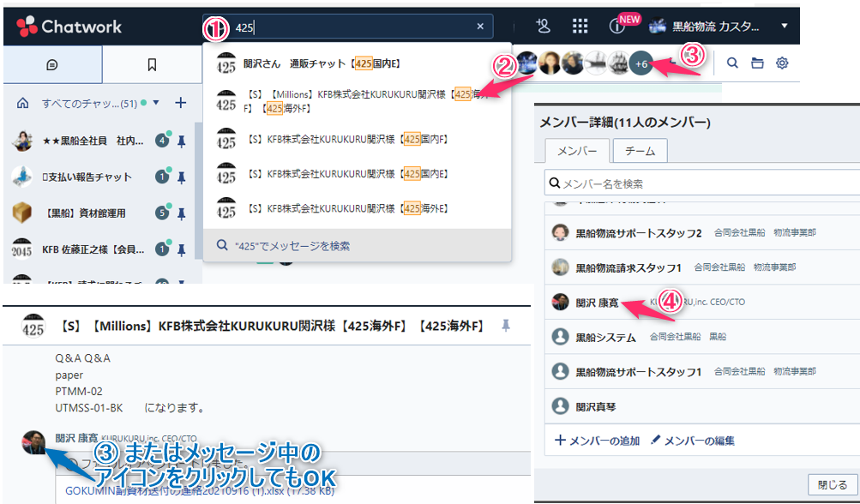Open the apps grid menu
Image resolution: width=860 pixels, height=504 pixels.
580,26
